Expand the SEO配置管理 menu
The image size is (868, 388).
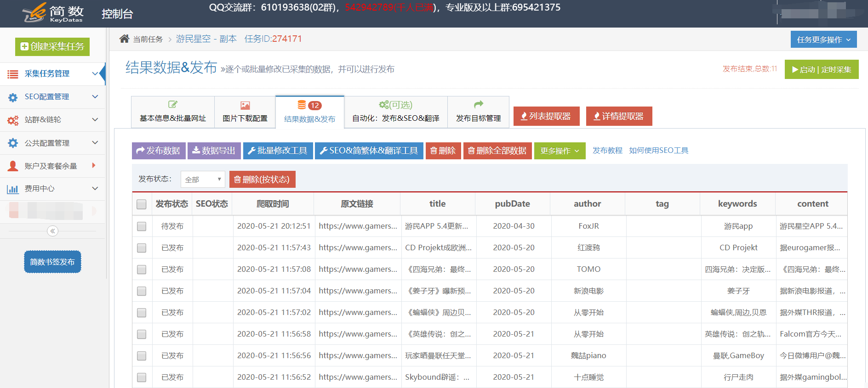pos(95,96)
